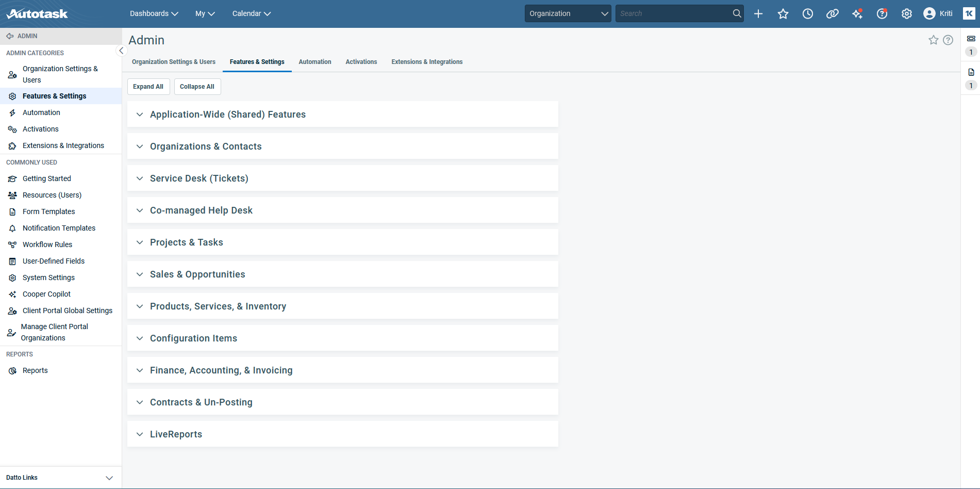Select Organization Settings & Users in sidebar

(x=61, y=74)
